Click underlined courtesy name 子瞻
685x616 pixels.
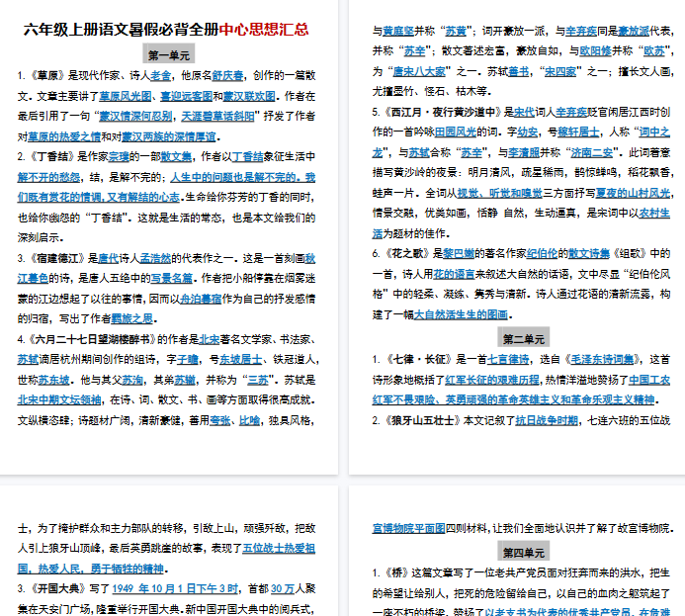tap(188, 360)
